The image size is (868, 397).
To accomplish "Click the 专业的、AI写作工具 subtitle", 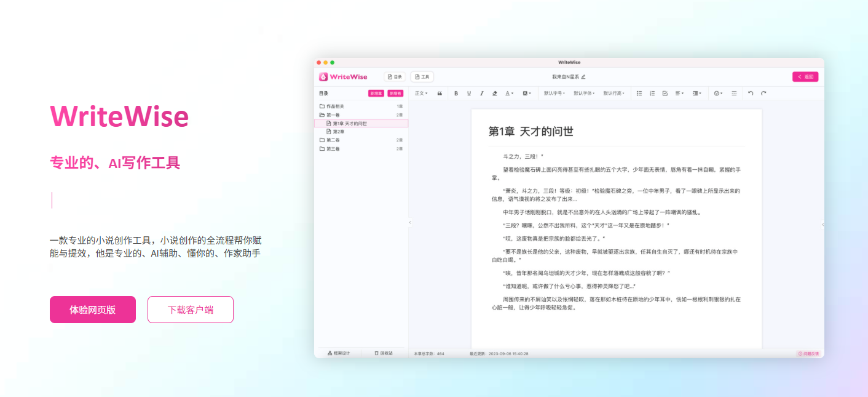I will coord(115,163).
